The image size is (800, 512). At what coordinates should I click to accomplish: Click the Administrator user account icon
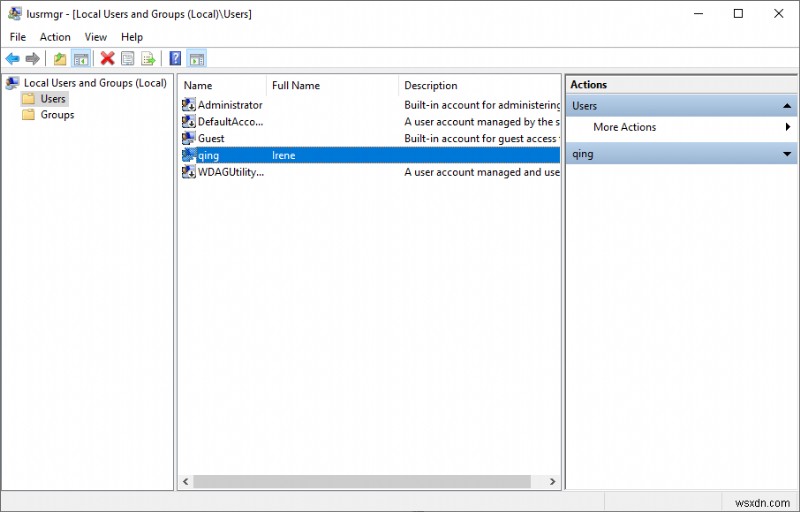pos(189,105)
